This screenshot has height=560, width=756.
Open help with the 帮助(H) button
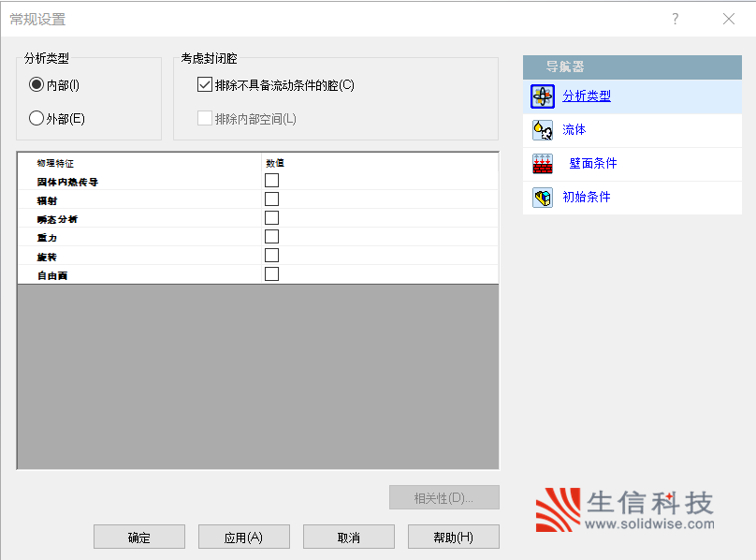[453, 538]
